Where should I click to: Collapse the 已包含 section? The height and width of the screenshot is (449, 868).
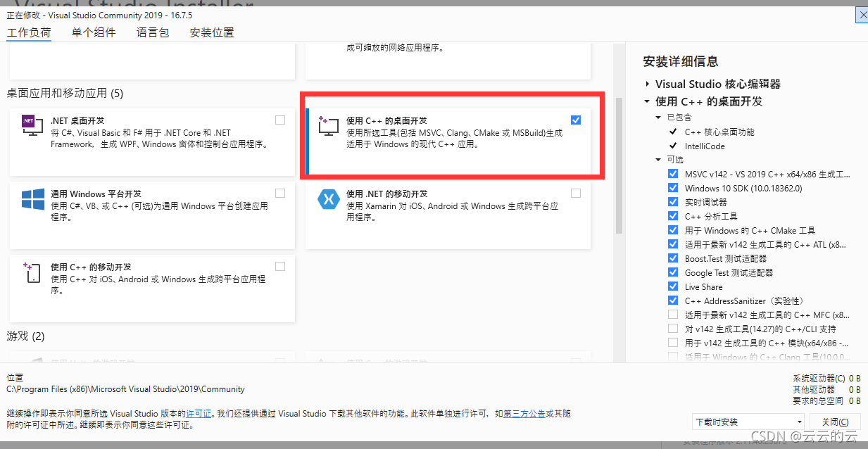(x=658, y=118)
